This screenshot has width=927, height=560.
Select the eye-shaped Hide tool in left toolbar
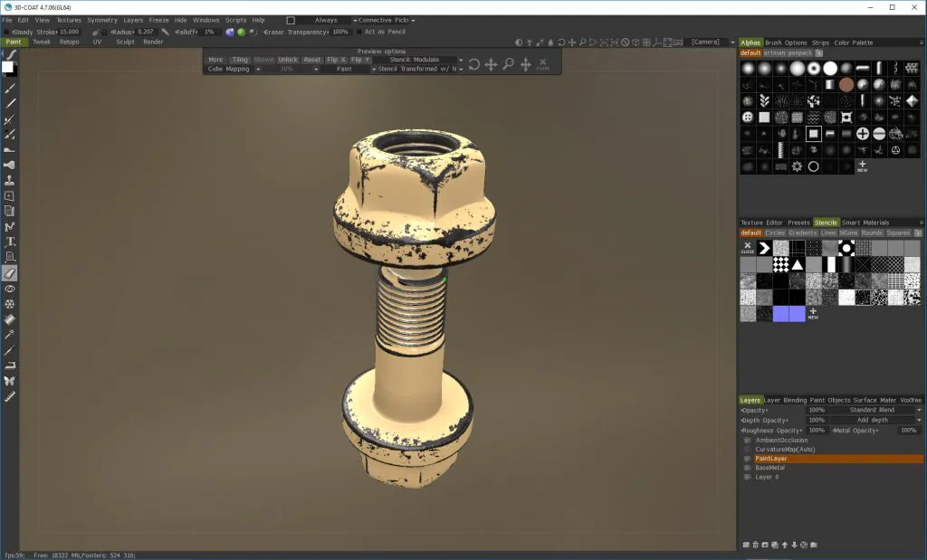coord(9,289)
